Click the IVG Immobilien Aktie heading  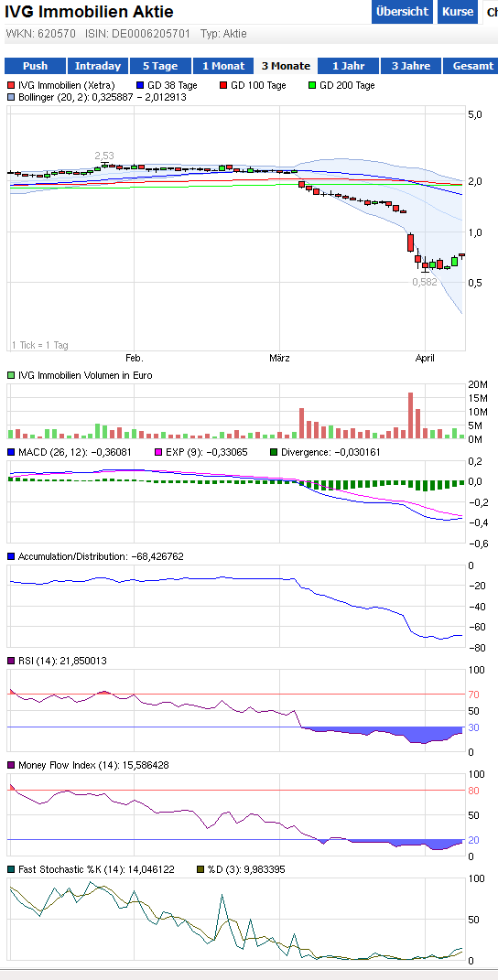[89, 12]
